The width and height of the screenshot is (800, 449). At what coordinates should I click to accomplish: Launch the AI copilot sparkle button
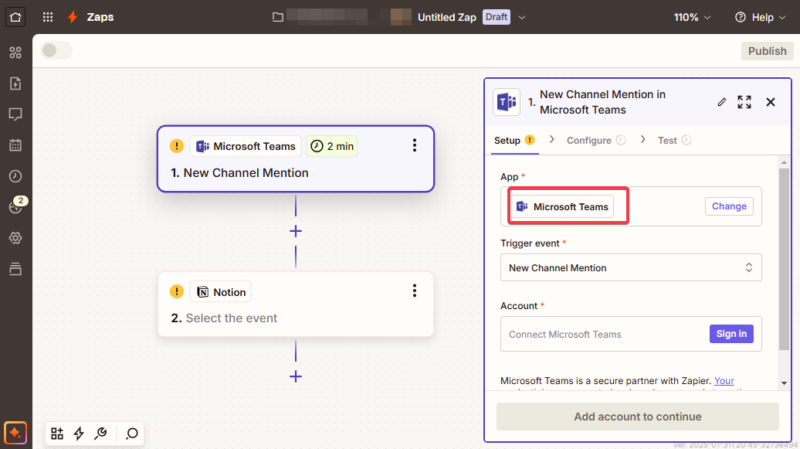click(15, 433)
